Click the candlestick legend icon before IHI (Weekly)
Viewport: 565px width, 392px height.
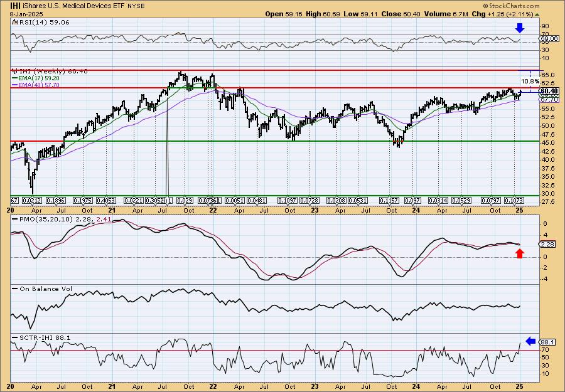14,72
